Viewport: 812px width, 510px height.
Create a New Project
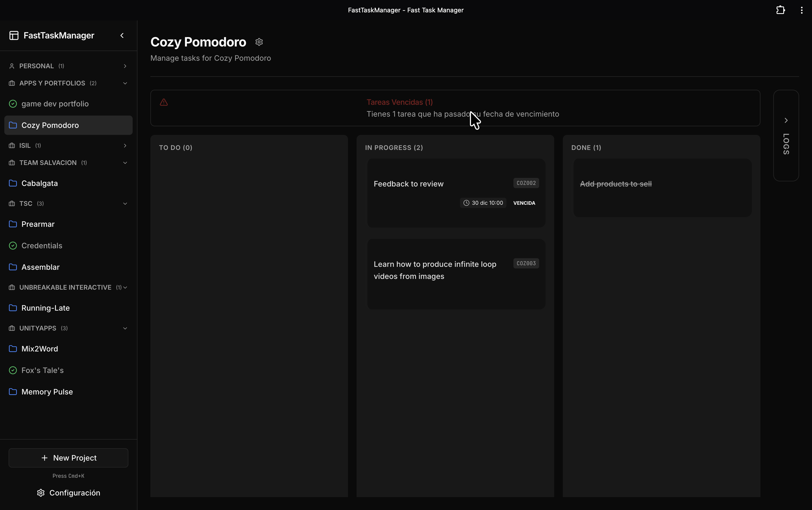coord(68,458)
